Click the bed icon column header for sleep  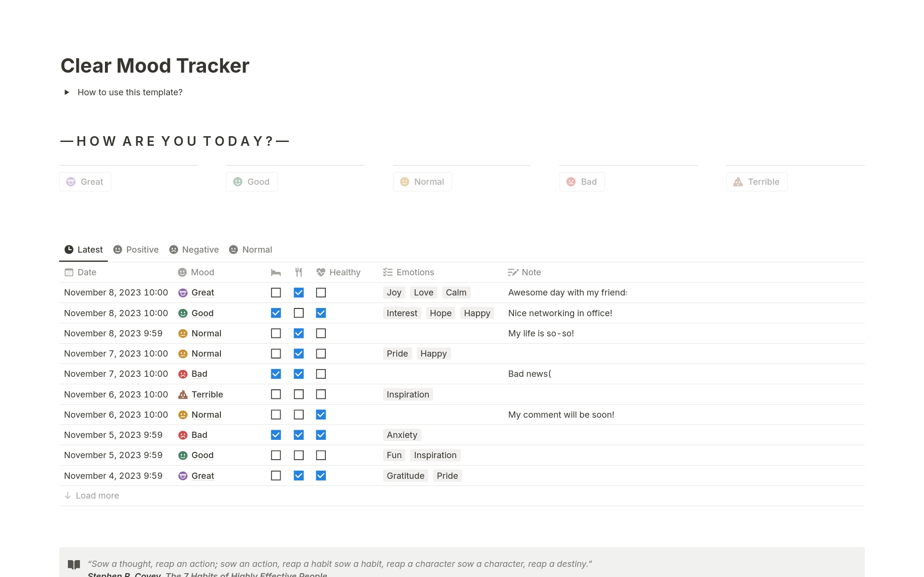coord(276,272)
